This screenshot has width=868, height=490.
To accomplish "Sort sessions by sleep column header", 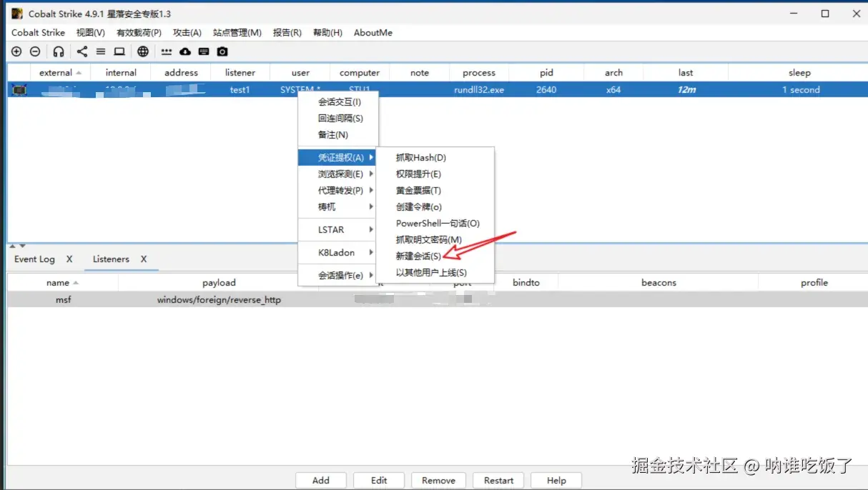I will (x=799, y=73).
